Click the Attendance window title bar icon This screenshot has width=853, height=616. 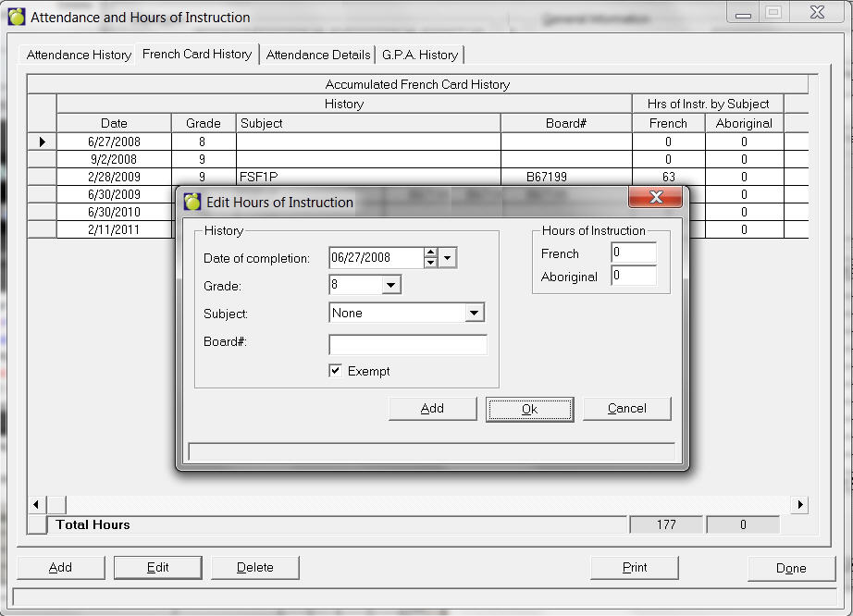point(17,17)
